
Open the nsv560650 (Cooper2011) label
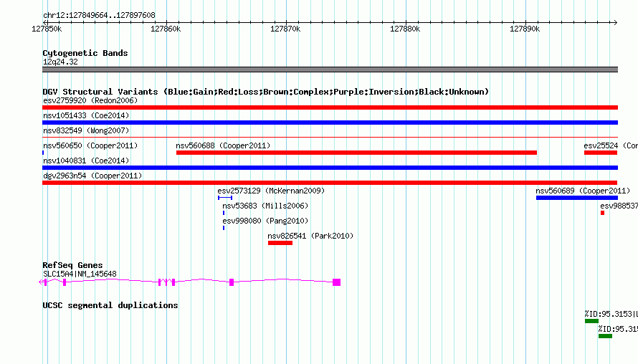click(x=90, y=145)
